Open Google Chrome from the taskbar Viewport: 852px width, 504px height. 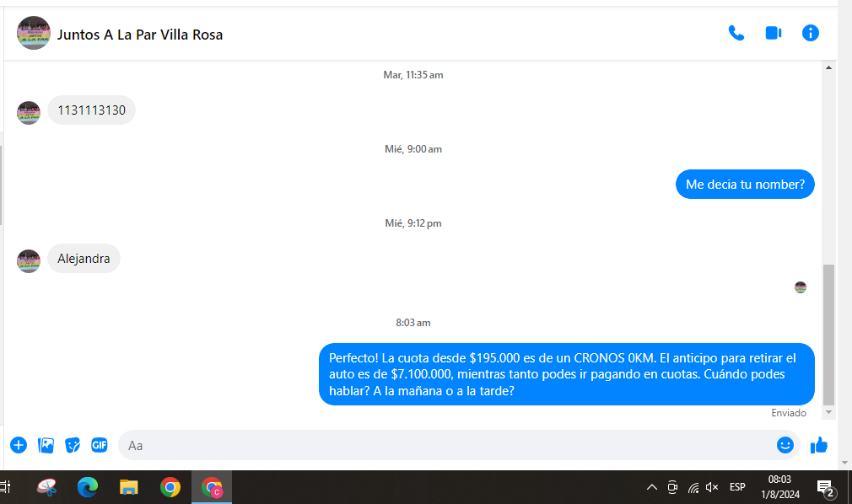(170, 487)
